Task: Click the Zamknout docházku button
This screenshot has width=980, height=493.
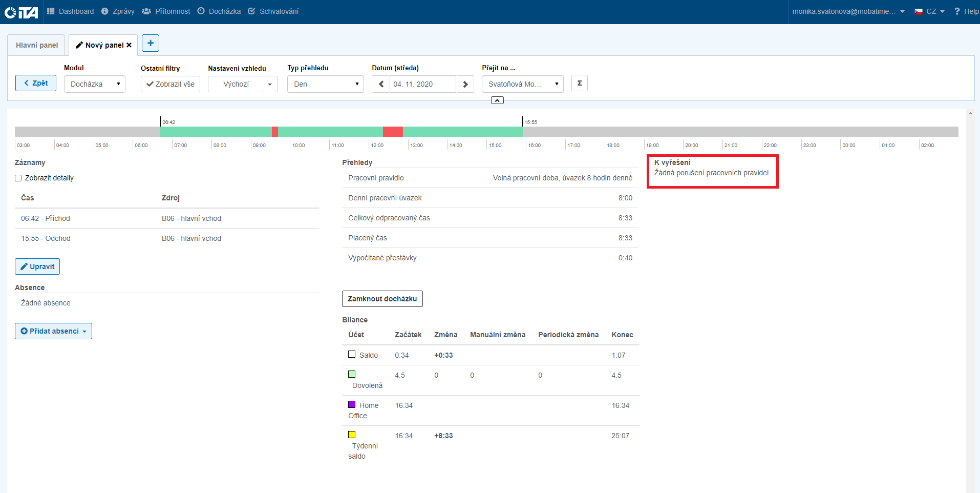Action: [x=382, y=299]
